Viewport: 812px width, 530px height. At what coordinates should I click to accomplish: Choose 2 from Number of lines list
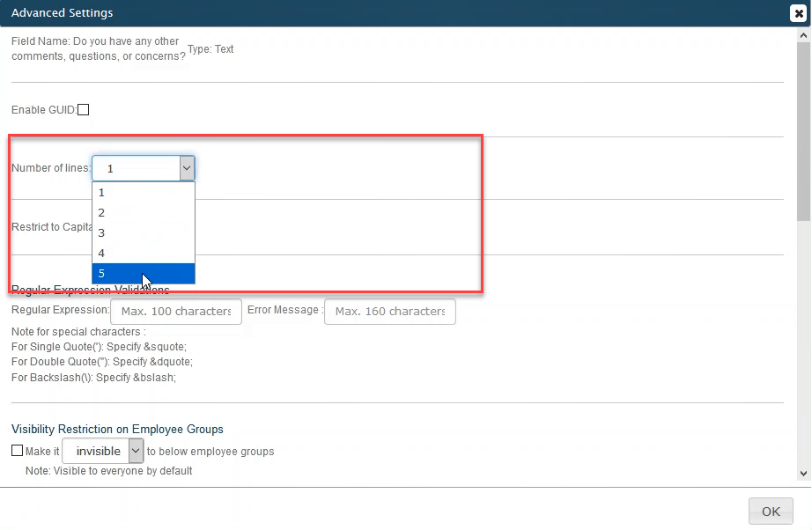coord(143,212)
